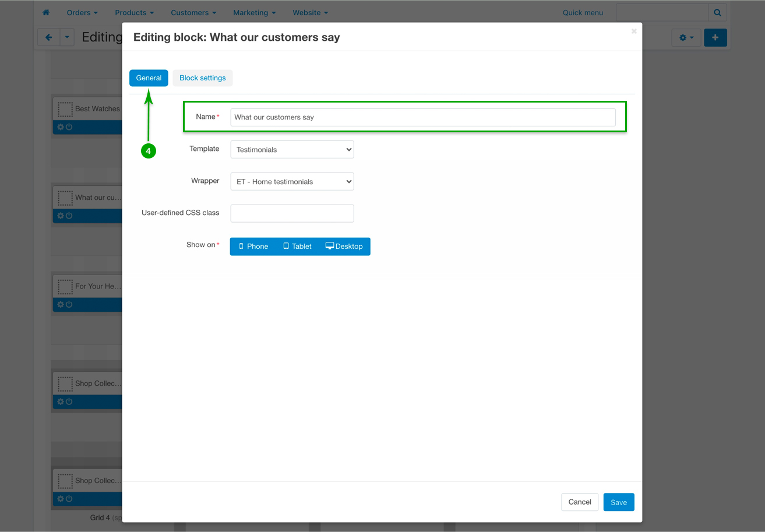The height and width of the screenshot is (532, 765).
Task: Toggle Desktop visibility in Show on
Action: coord(344,246)
